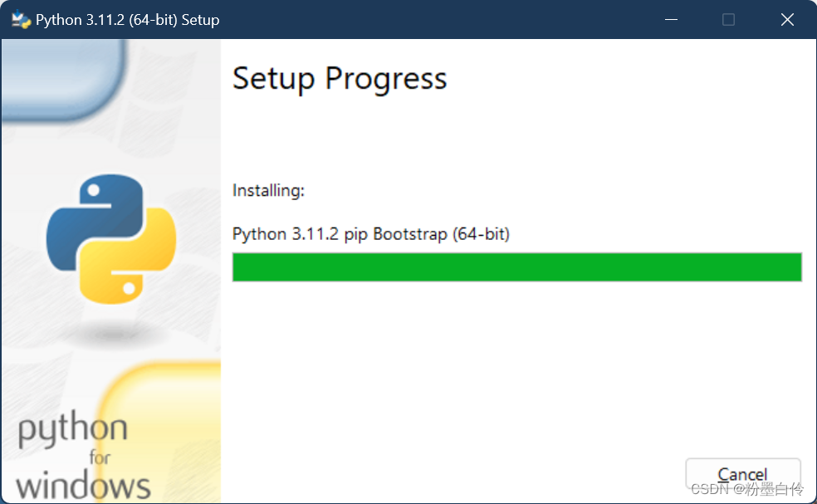This screenshot has height=504, width=817.
Task: Click the small "for" text in sidebar
Action: coord(100,458)
